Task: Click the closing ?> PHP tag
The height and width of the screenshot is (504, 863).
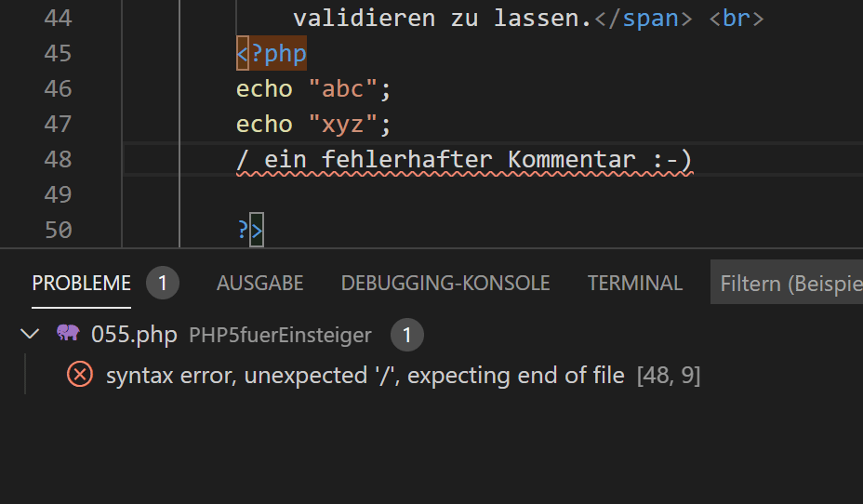Action: coord(250,230)
